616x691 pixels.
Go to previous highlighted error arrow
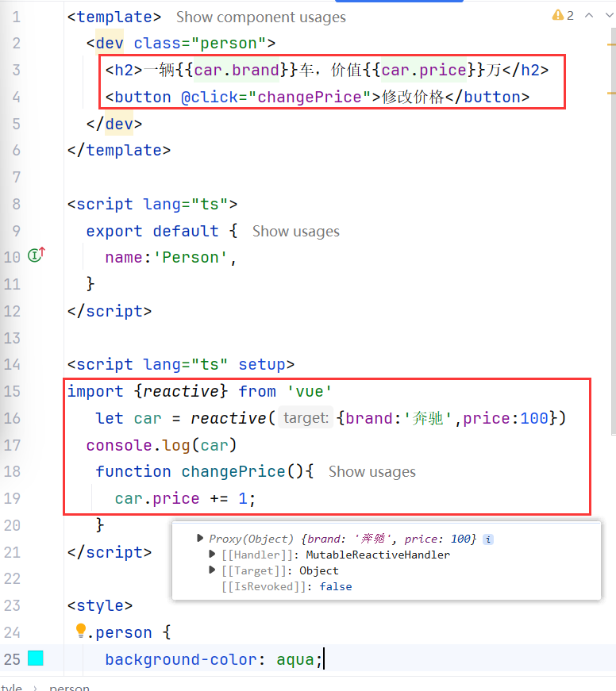click(589, 15)
